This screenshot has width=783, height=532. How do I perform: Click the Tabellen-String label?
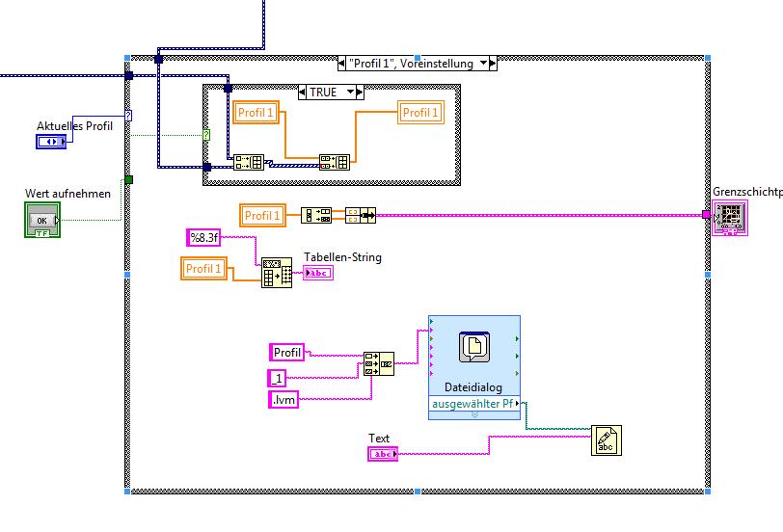342,257
